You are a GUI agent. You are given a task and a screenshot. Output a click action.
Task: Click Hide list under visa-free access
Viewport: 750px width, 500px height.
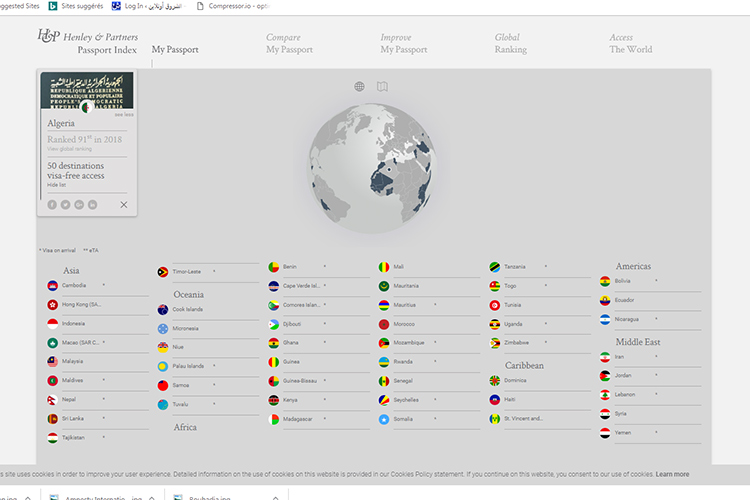56,185
